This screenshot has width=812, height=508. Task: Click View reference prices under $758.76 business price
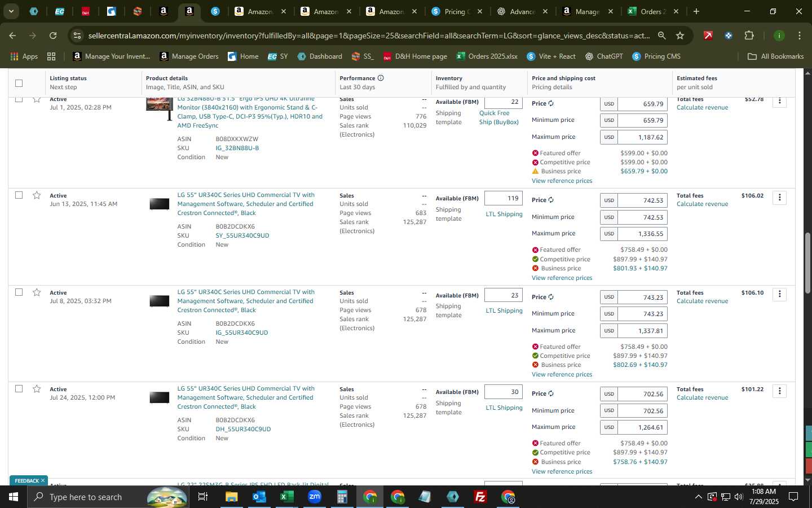pos(562,471)
